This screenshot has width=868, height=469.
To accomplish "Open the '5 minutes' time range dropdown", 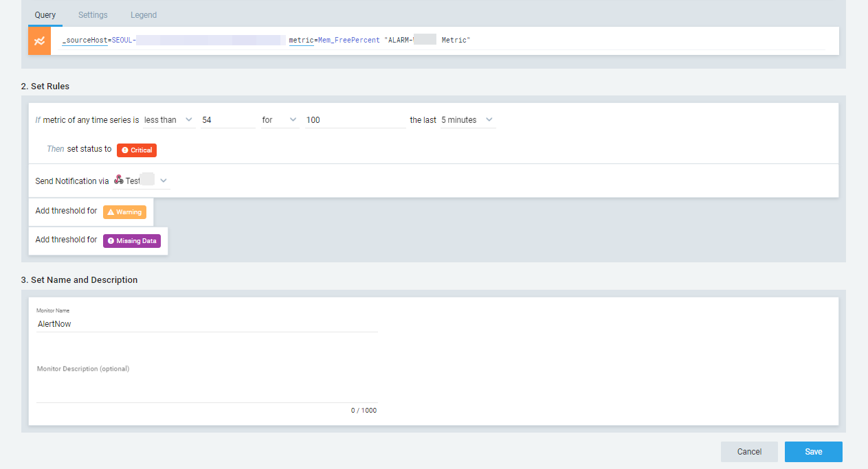I will pos(467,120).
